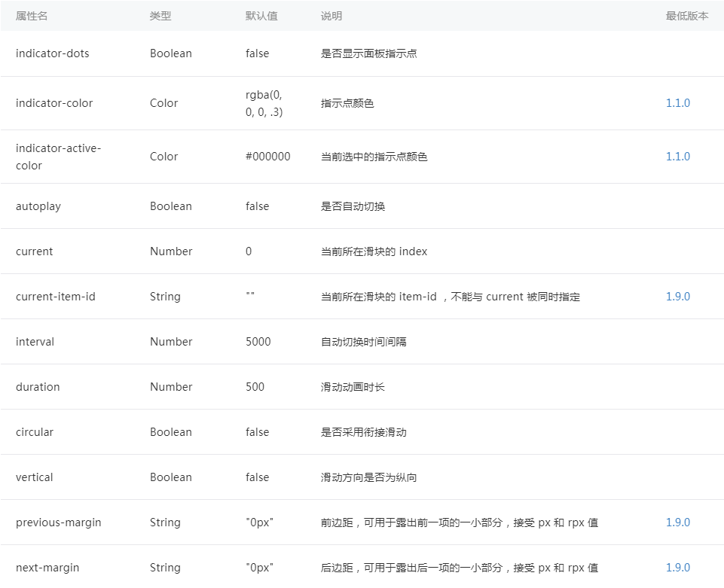The image size is (724, 588).
Task: Click the description 滑动动画时长
Action: 353,387
